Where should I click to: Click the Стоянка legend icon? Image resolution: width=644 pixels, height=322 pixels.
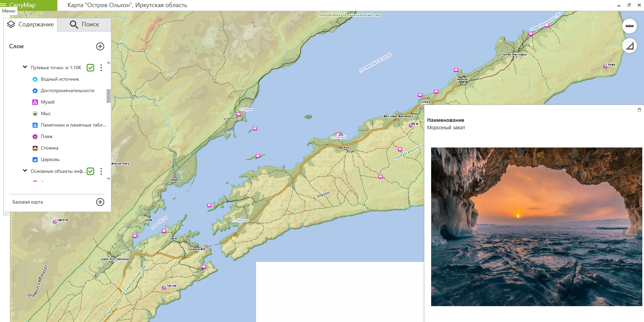coord(35,148)
